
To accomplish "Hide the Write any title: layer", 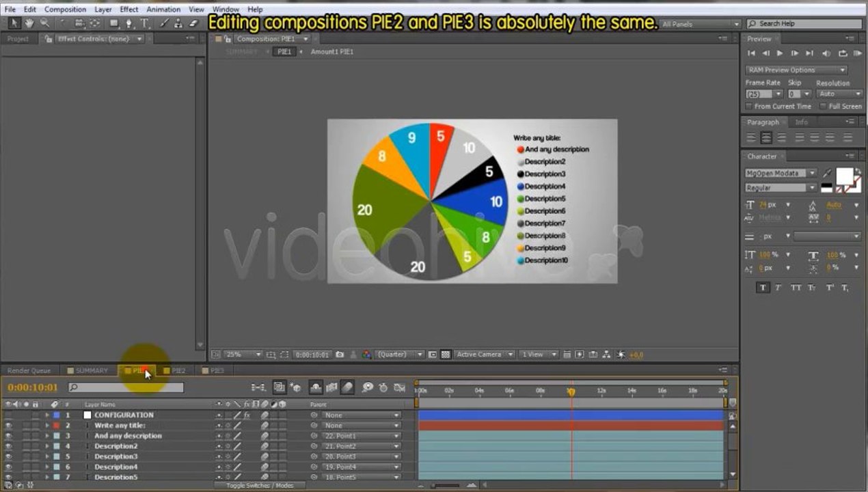I will tap(8, 426).
